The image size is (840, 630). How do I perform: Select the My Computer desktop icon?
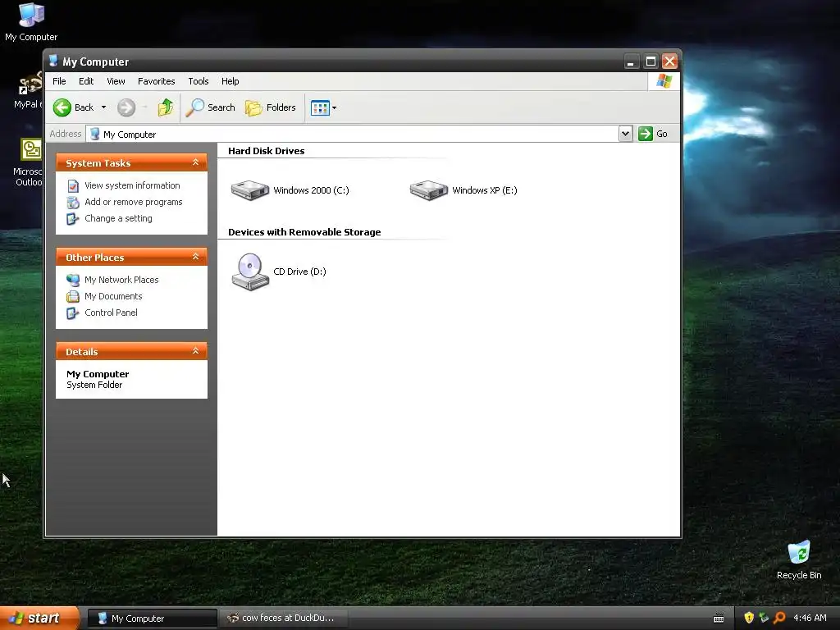click(x=31, y=22)
